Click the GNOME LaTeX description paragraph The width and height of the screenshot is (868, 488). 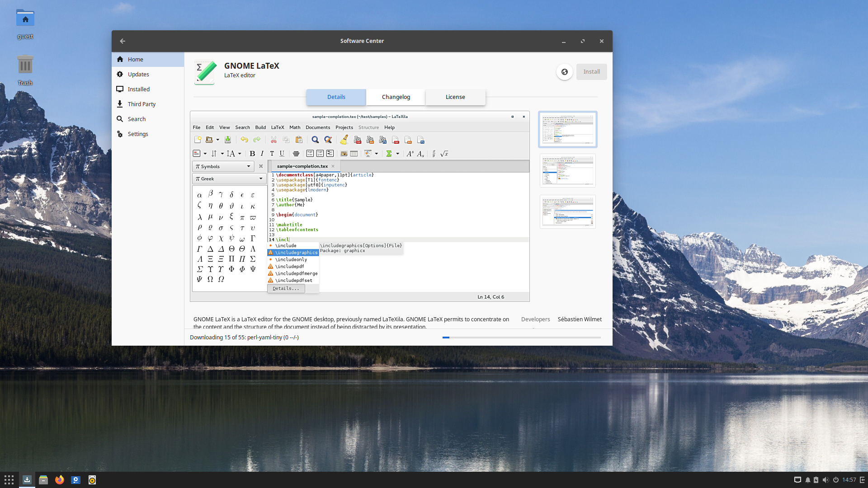pos(351,323)
